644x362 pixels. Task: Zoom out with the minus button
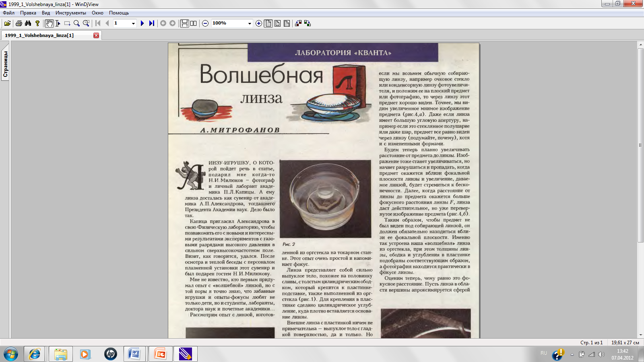tap(205, 23)
